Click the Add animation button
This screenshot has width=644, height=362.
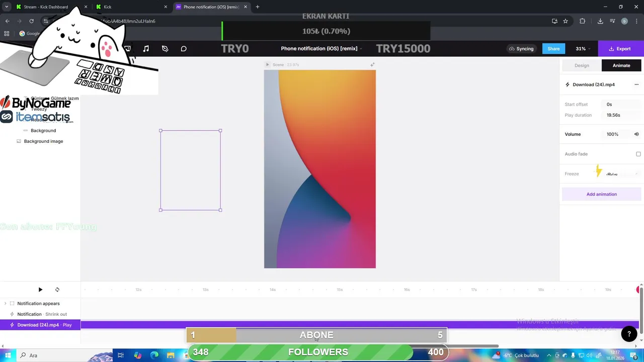[x=602, y=194]
